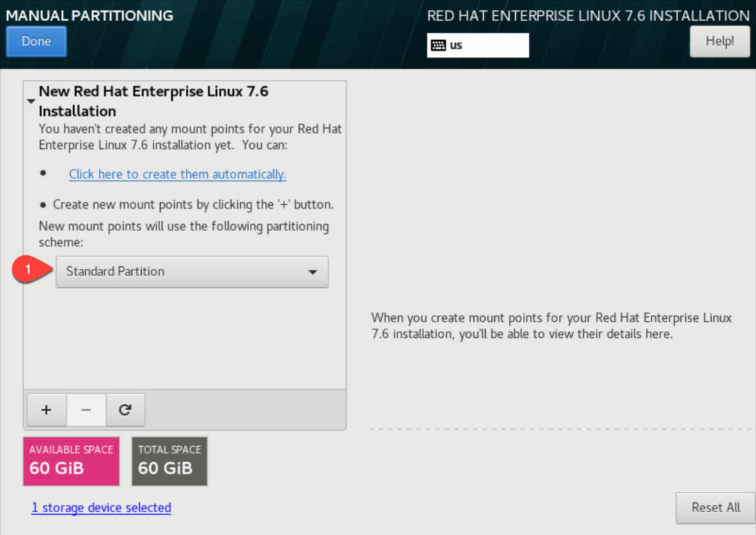Click the reload storage configuration icon

pyautogui.click(x=125, y=410)
